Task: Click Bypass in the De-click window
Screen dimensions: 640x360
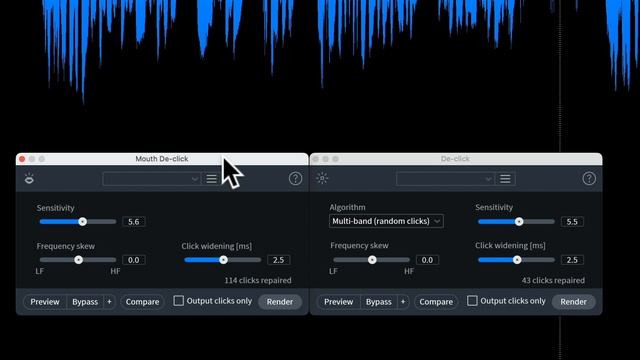Action: pyautogui.click(x=378, y=302)
